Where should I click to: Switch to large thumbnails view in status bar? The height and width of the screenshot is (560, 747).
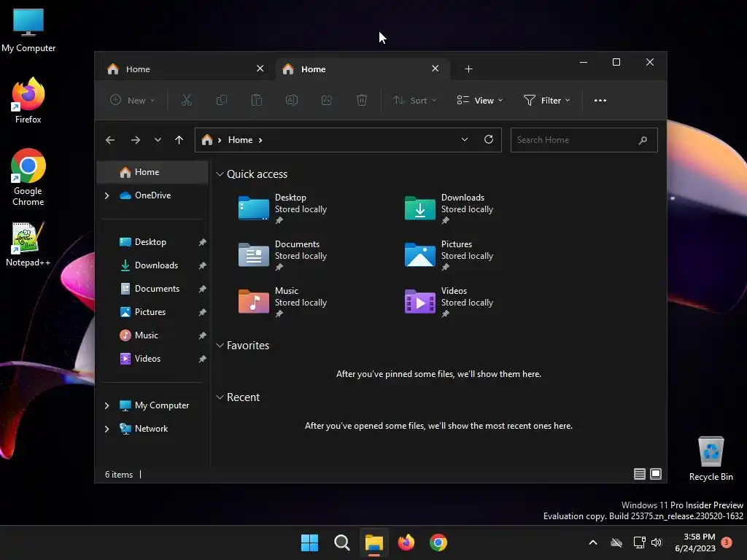(x=656, y=474)
